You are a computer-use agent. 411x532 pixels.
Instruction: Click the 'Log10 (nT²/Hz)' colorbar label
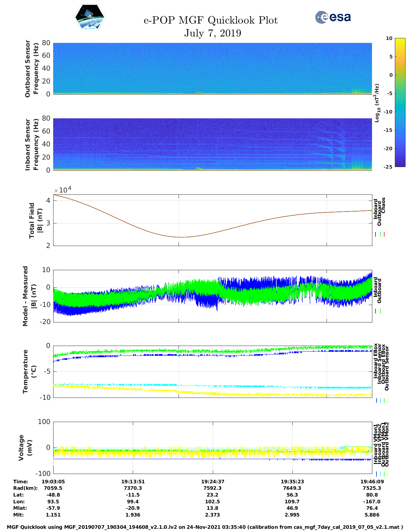point(377,103)
